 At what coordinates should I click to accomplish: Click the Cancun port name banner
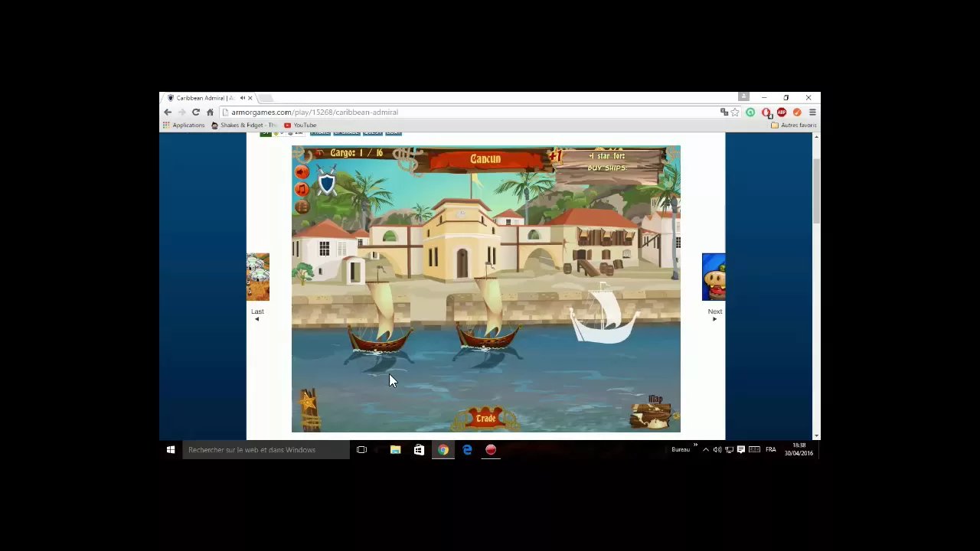point(485,159)
